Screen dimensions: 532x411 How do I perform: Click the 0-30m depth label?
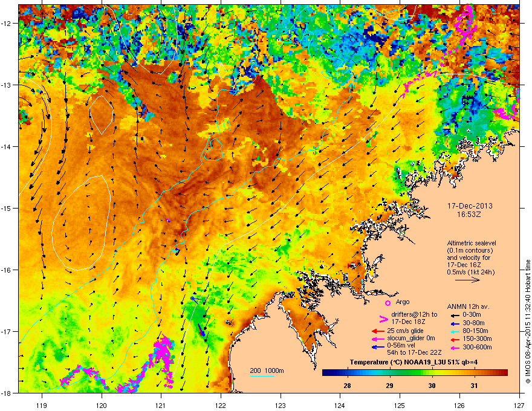coord(472,315)
